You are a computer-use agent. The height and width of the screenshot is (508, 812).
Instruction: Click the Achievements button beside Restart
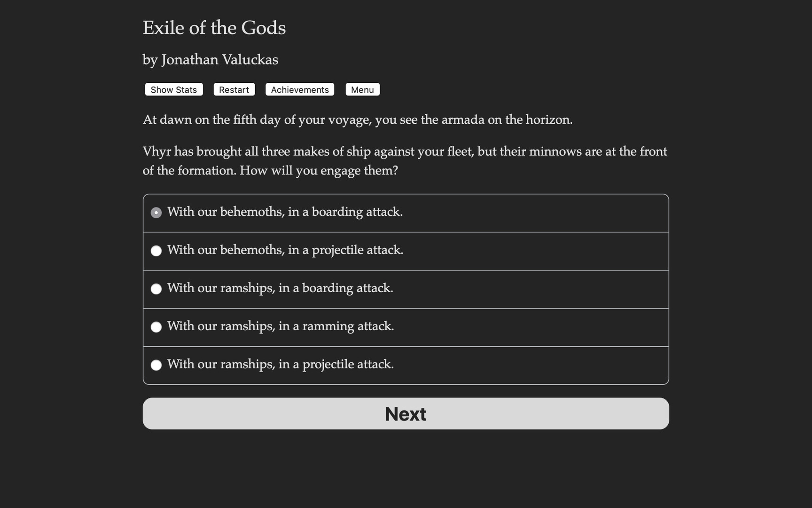(299, 89)
